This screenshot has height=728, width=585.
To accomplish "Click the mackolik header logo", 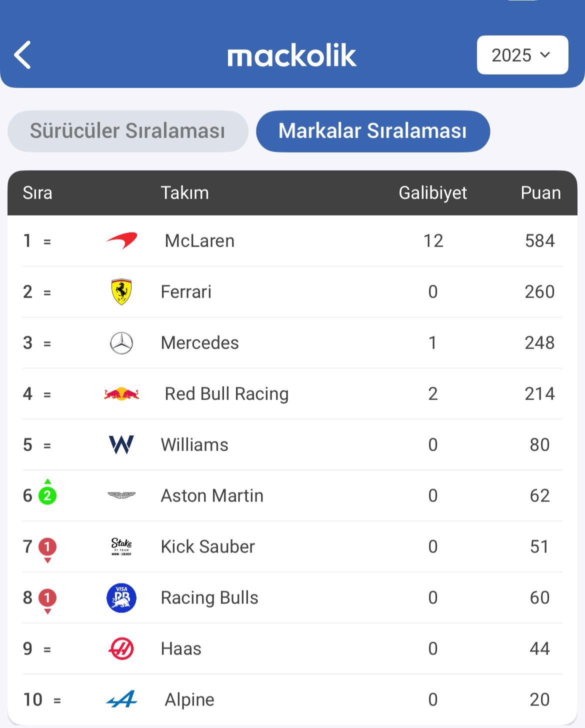I will [292, 55].
